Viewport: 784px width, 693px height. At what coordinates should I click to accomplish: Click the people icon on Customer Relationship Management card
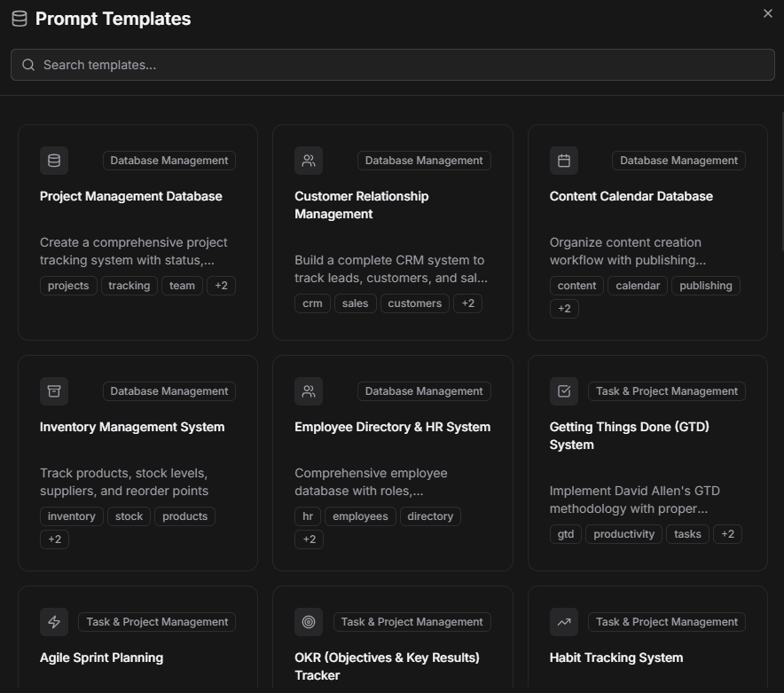pyautogui.click(x=309, y=161)
